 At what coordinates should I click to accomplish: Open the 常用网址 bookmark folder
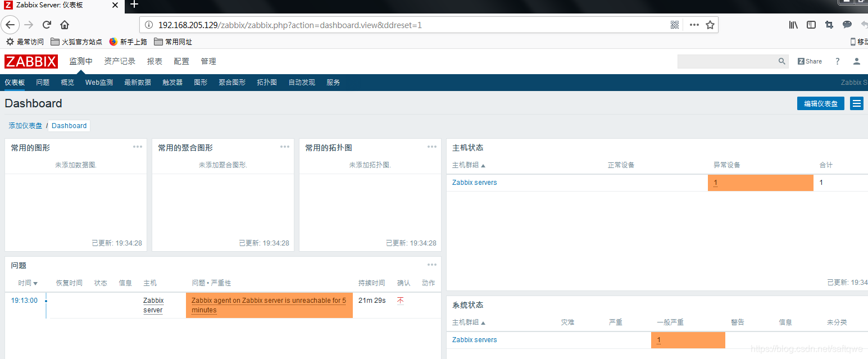coord(173,42)
